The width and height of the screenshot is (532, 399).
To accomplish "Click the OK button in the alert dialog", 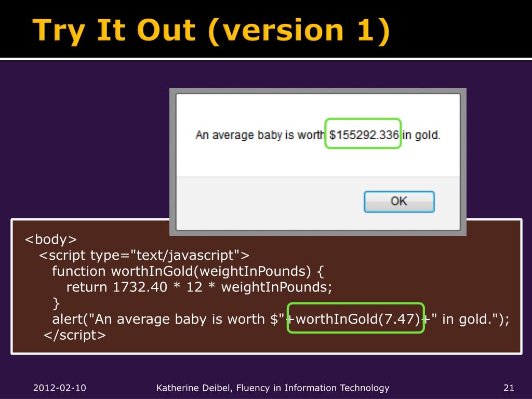I will coord(399,202).
